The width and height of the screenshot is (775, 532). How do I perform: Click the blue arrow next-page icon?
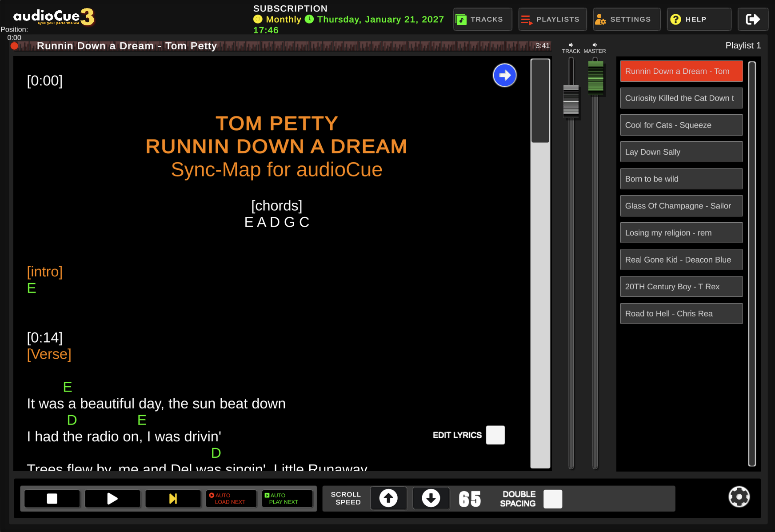pyautogui.click(x=504, y=76)
